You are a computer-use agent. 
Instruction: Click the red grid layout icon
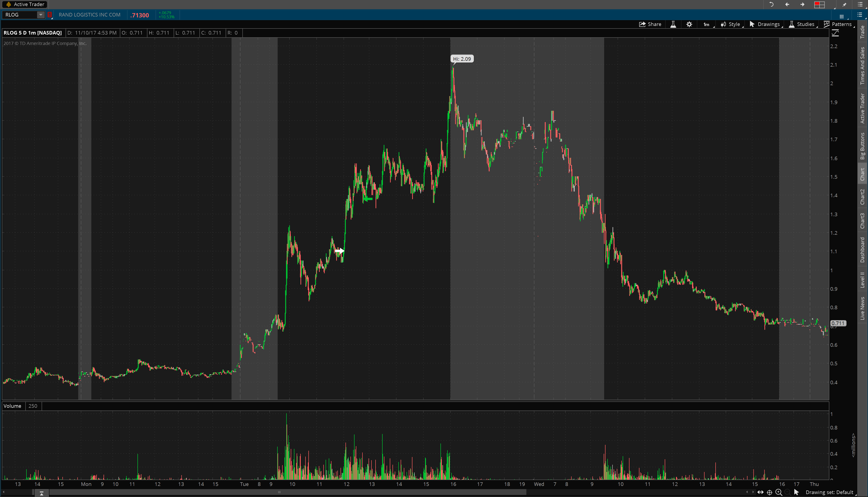coord(819,5)
